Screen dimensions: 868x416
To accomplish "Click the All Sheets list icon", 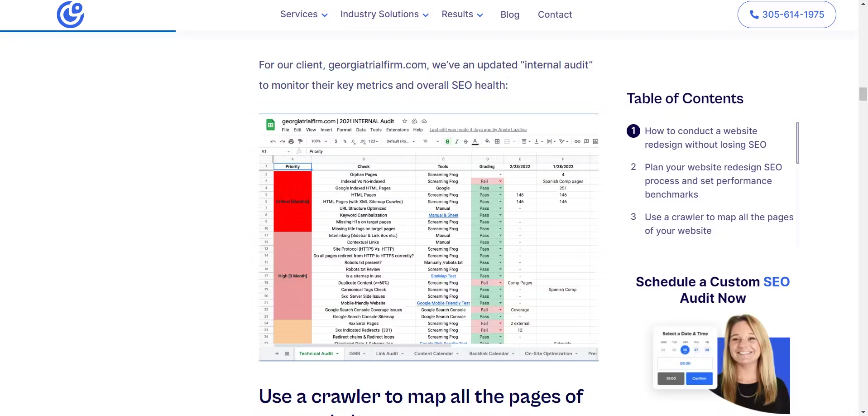I will coord(287,353).
